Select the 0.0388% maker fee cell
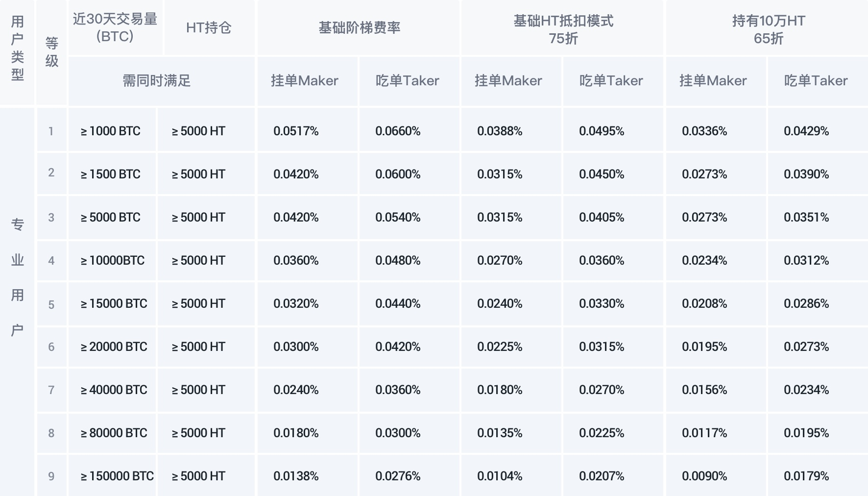 click(x=511, y=131)
